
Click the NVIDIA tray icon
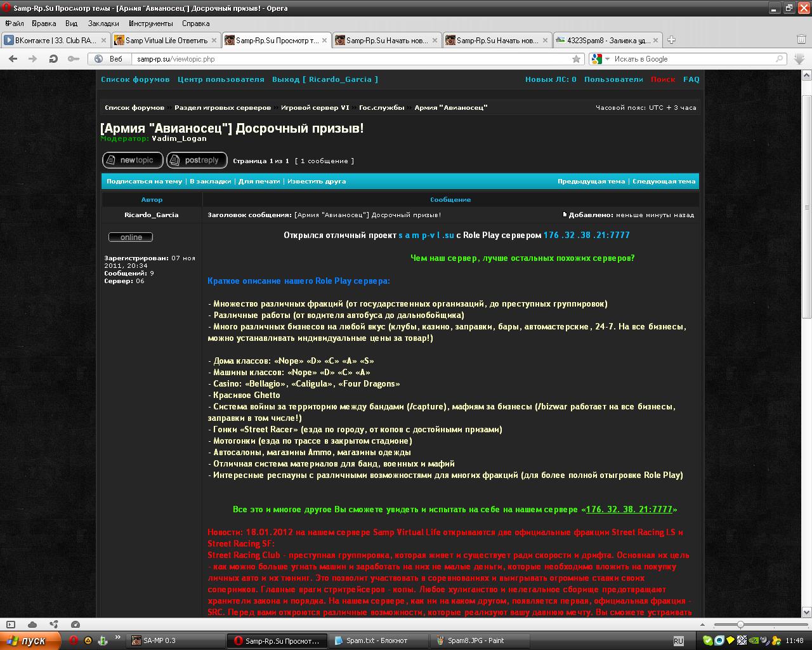pos(754,640)
